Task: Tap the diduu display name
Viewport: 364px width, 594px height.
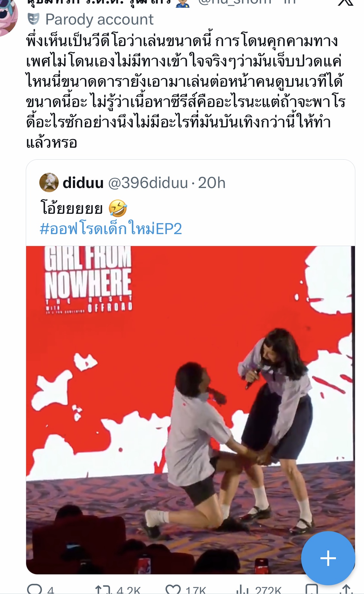Action: pyautogui.click(x=83, y=183)
